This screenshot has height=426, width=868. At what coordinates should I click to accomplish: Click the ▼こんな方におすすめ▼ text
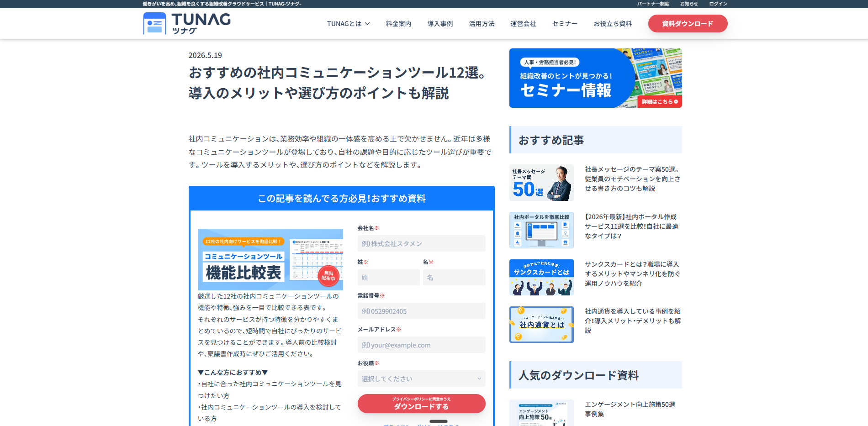click(233, 373)
